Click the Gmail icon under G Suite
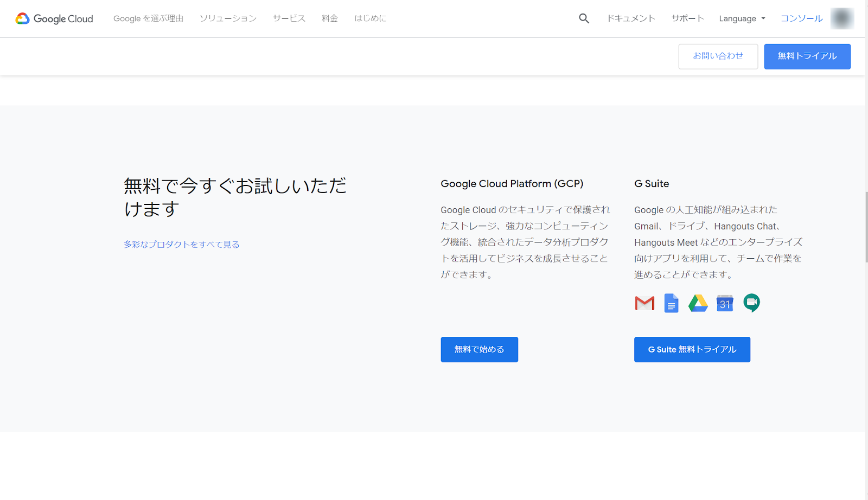Viewport: 868px width, 500px height. coord(644,303)
